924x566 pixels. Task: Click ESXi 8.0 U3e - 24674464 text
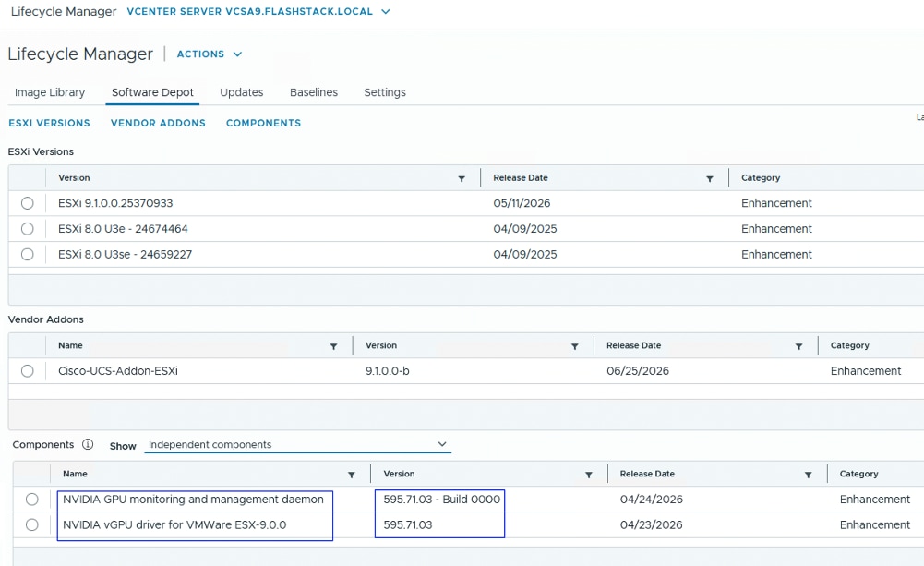point(123,229)
